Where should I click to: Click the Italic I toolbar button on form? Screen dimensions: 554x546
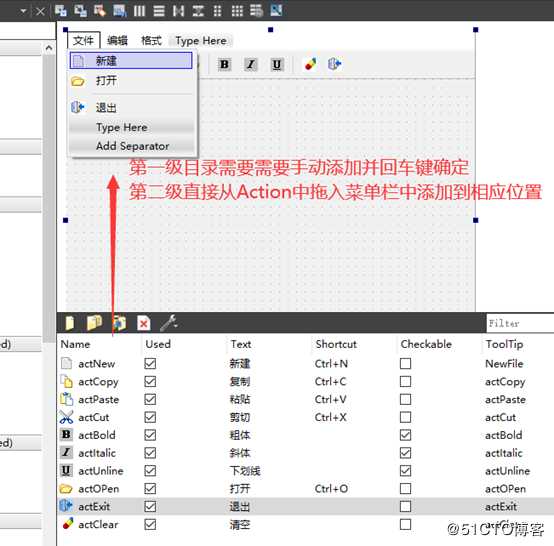[x=251, y=64]
